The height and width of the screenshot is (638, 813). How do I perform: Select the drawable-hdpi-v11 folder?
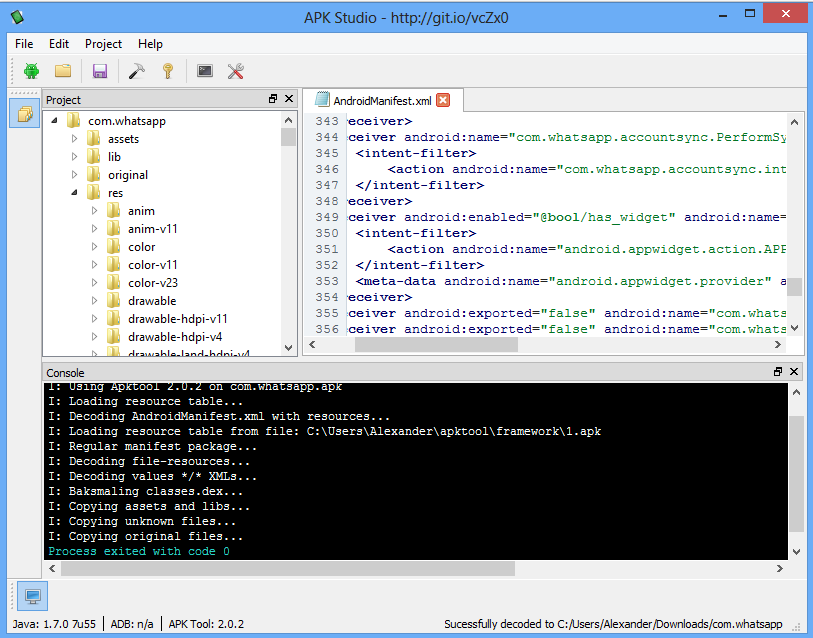click(x=177, y=319)
